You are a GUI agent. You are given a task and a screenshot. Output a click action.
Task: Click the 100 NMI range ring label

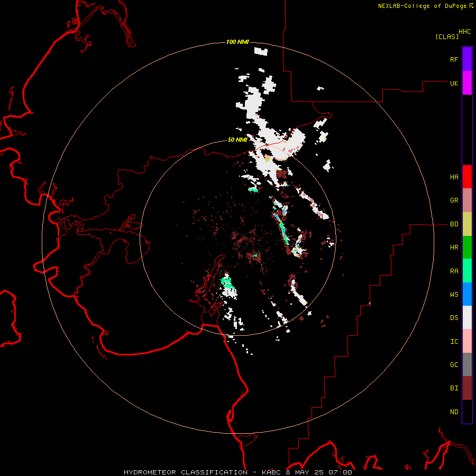point(237,42)
